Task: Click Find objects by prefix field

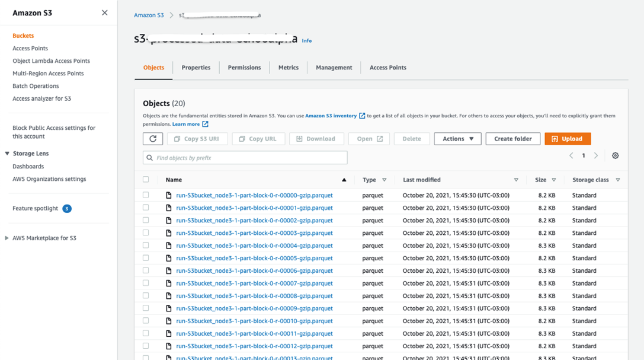Action: pos(245,158)
